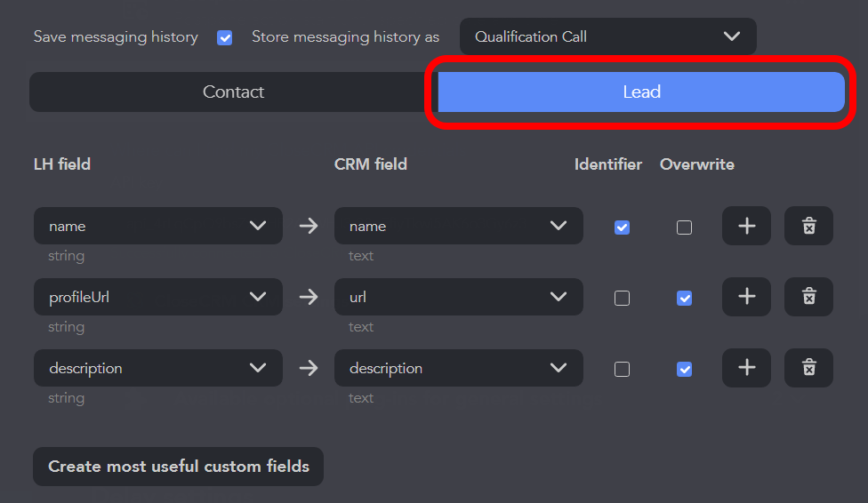Click plus icon on profileUrl row
This screenshot has height=503, width=868.
point(746,297)
